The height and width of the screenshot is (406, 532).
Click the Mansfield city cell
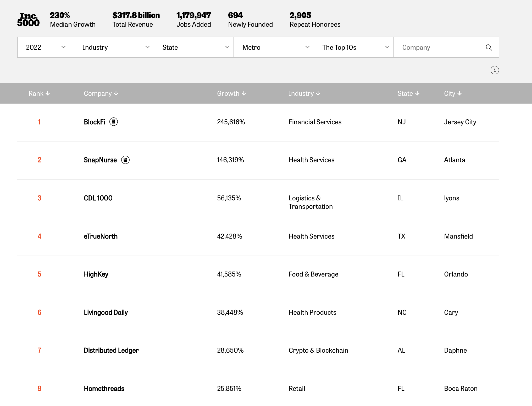click(459, 236)
